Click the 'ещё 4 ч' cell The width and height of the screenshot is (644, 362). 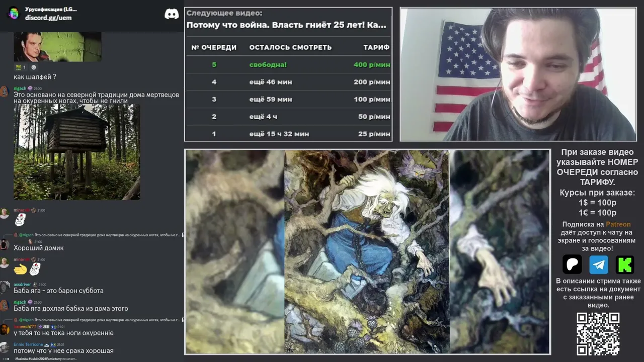(264, 117)
